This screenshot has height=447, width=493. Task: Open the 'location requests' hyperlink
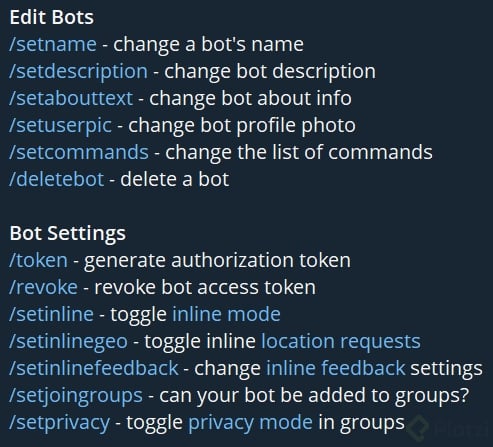click(341, 342)
